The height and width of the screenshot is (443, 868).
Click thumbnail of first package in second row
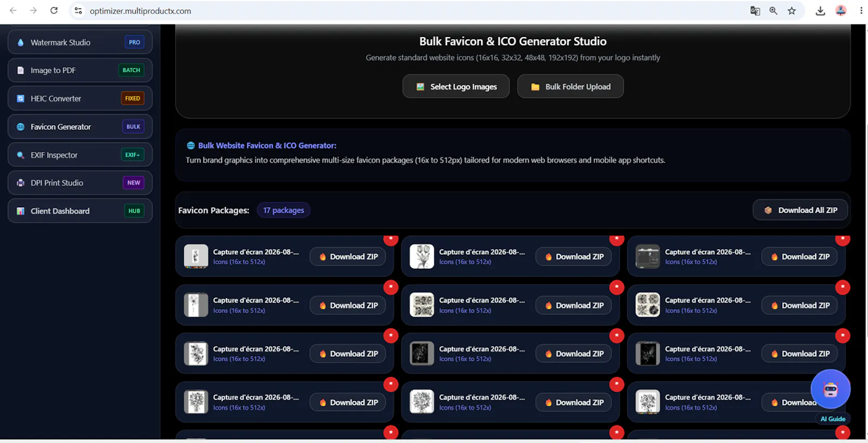point(196,305)
